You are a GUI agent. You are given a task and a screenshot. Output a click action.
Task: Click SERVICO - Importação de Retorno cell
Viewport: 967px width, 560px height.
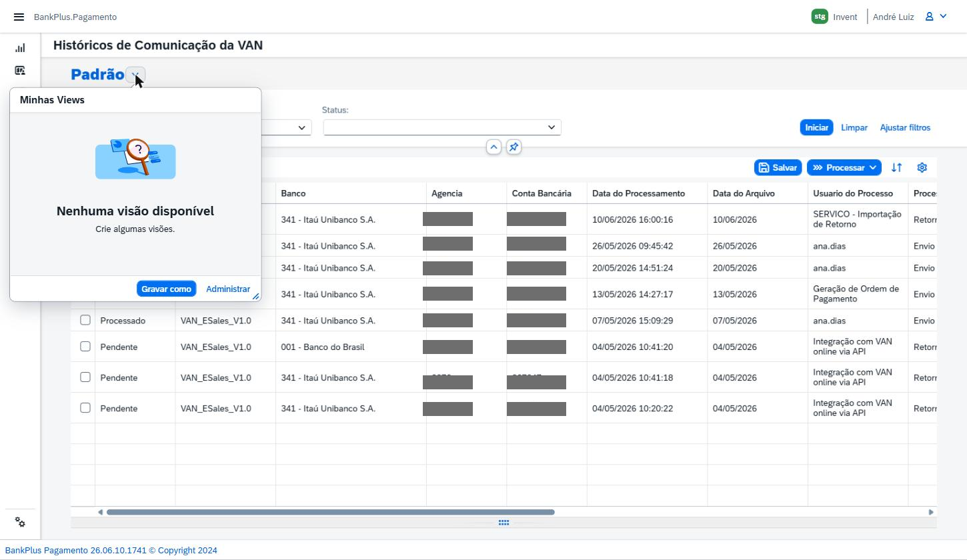tap(858, 219)
